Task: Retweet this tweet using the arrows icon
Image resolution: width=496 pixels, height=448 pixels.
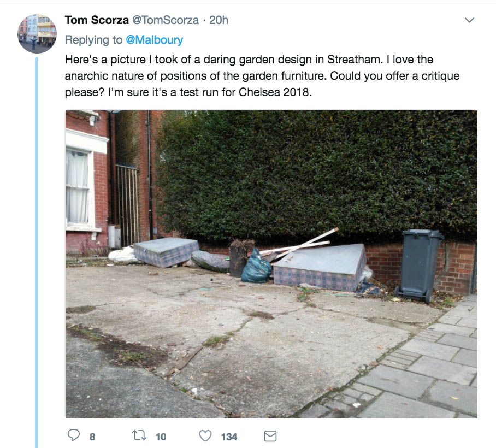Action: tap(139, 435)
